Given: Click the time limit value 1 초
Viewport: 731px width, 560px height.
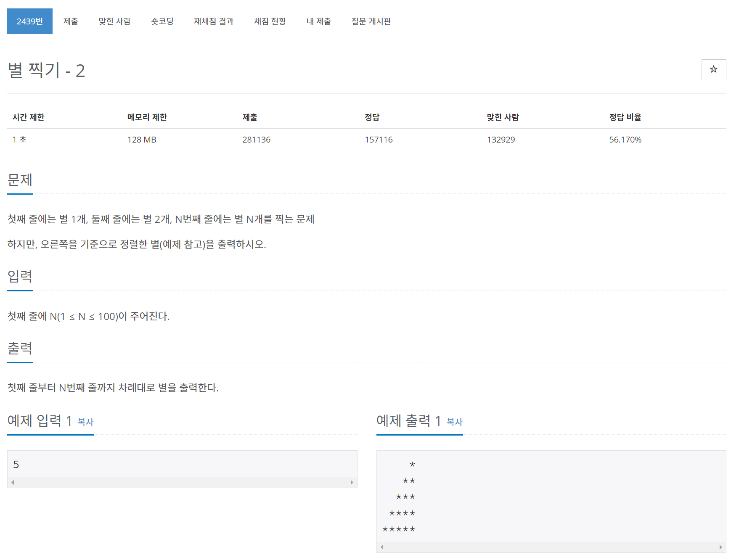Looking at the screenshot, I should click(19, 140).
